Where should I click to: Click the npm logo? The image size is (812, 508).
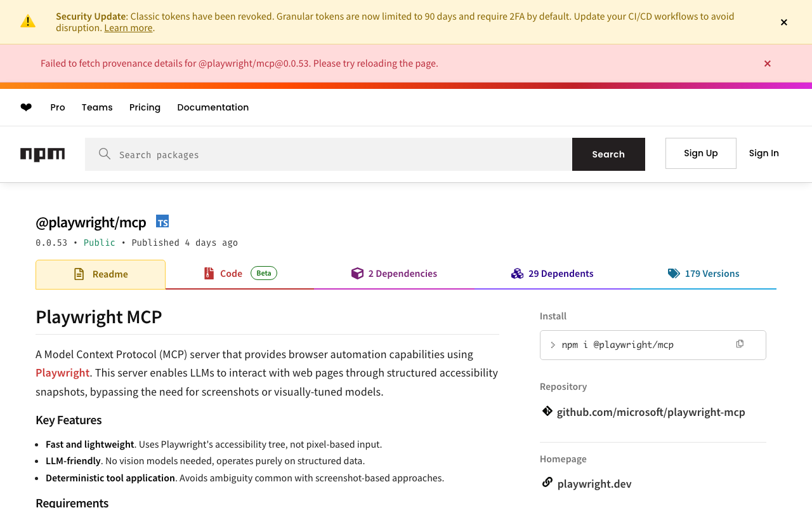coord(43,154)
